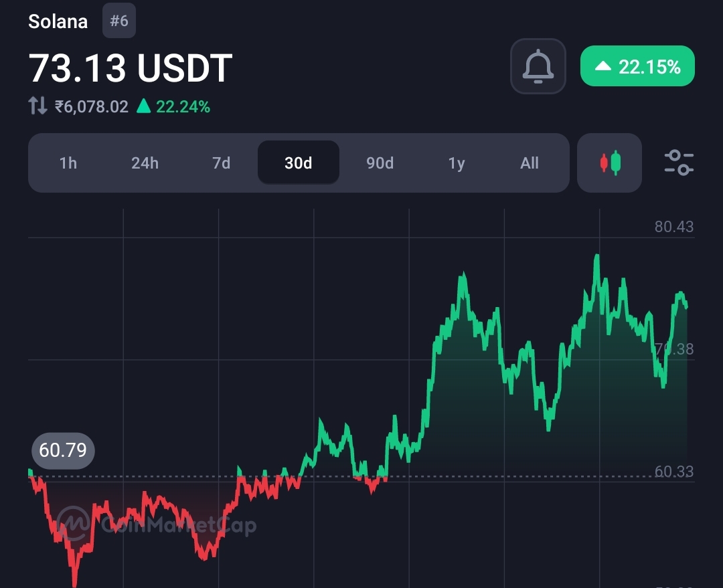The height and width of the screenshot is (588, 723).
Task: Select the 24h time range
Action: 145,163
